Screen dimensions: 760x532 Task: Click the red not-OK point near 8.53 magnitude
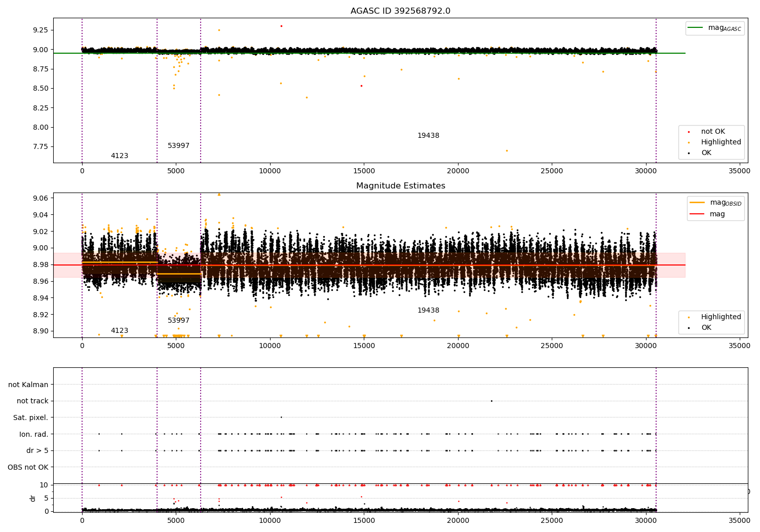pos(361,86)
